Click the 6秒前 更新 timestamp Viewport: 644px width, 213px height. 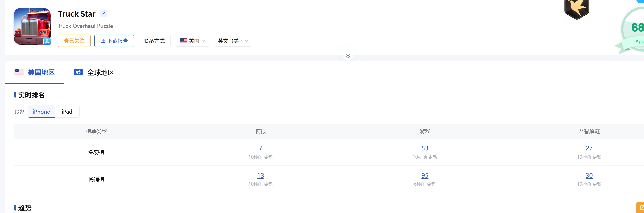[425, 184]
